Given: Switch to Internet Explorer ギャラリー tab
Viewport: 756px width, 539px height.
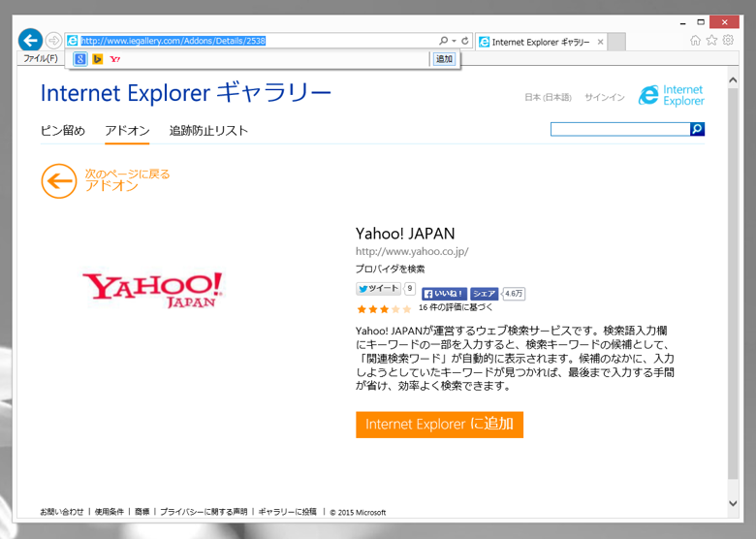Looking at the screenshot, I should [540, 42].
